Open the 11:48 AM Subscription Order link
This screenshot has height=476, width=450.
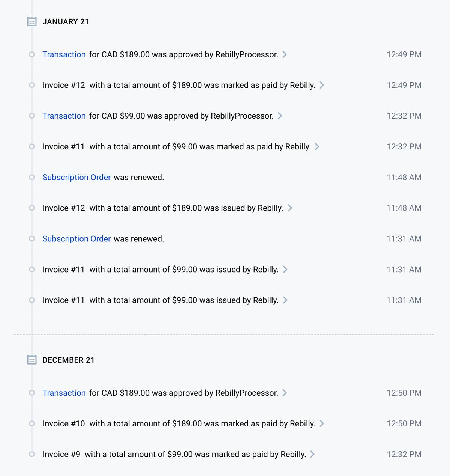pos(76,177)
